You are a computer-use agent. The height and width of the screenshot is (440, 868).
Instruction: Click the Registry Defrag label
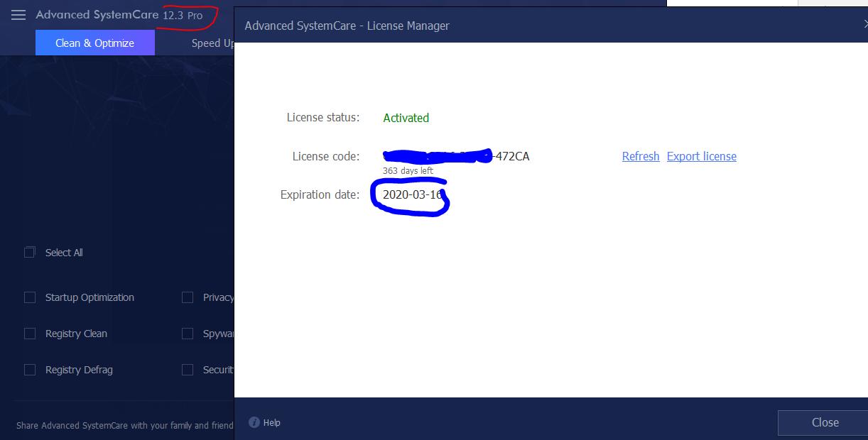[x=79, y=370]
